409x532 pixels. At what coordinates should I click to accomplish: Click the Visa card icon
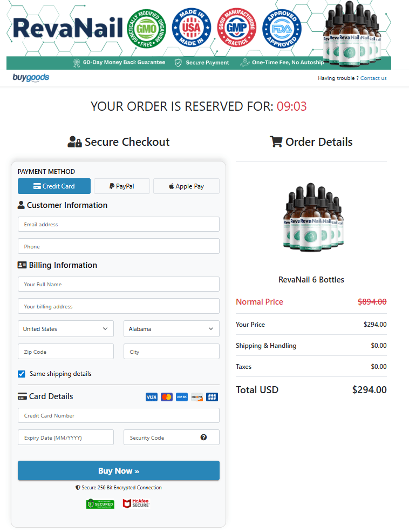click(152, 396)
